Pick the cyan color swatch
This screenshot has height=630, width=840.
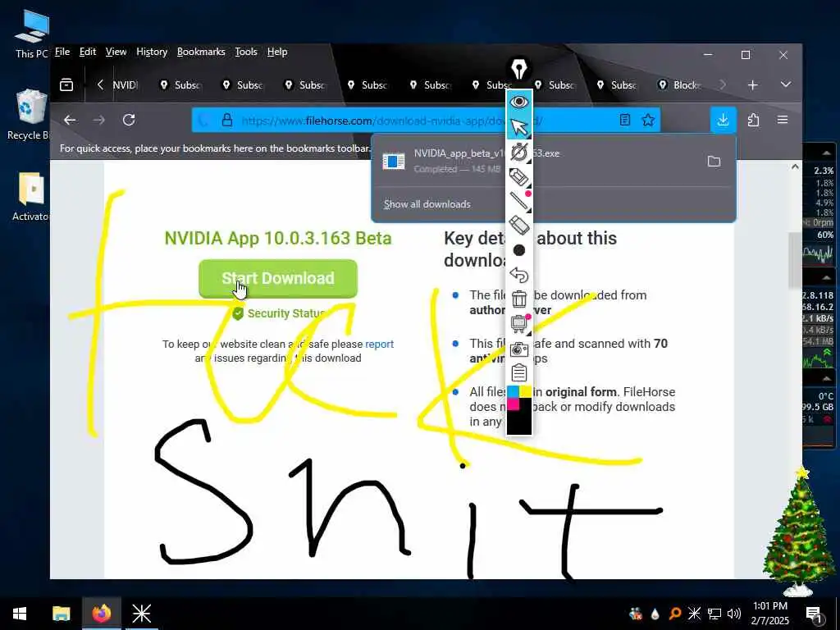513,391
